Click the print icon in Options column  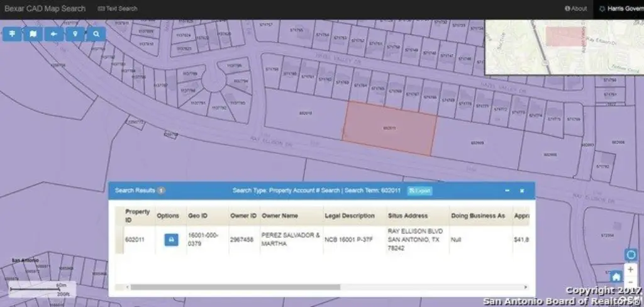click(171, 240)
